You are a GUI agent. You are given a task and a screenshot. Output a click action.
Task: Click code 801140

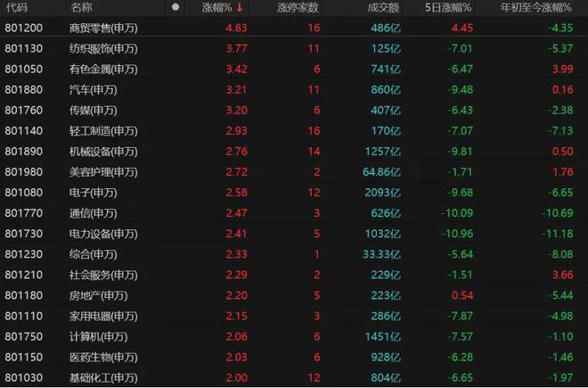click(x=24, y=131)
